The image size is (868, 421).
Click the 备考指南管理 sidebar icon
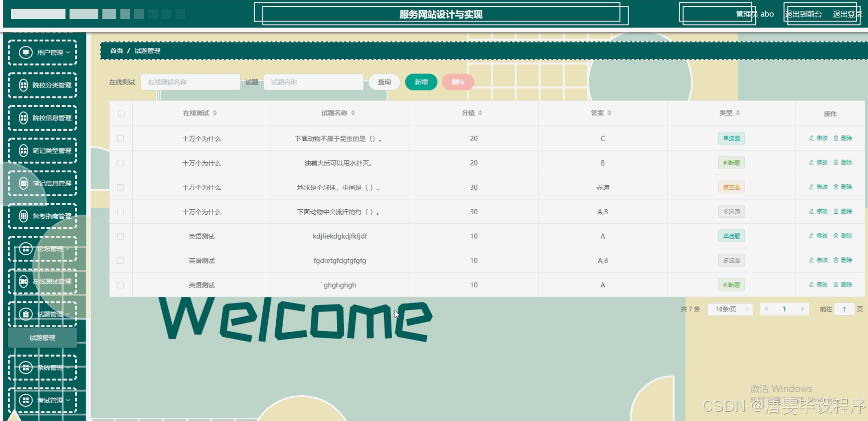(x=23, y=216)
